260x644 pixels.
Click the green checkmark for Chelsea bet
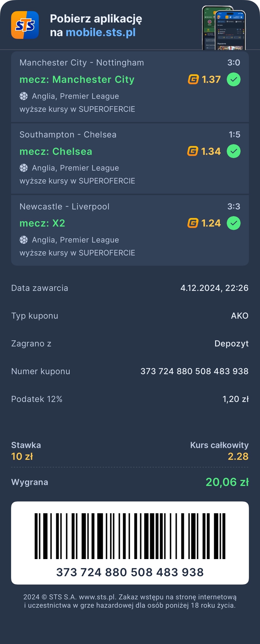pyautogui.click(x=233, y=151)
